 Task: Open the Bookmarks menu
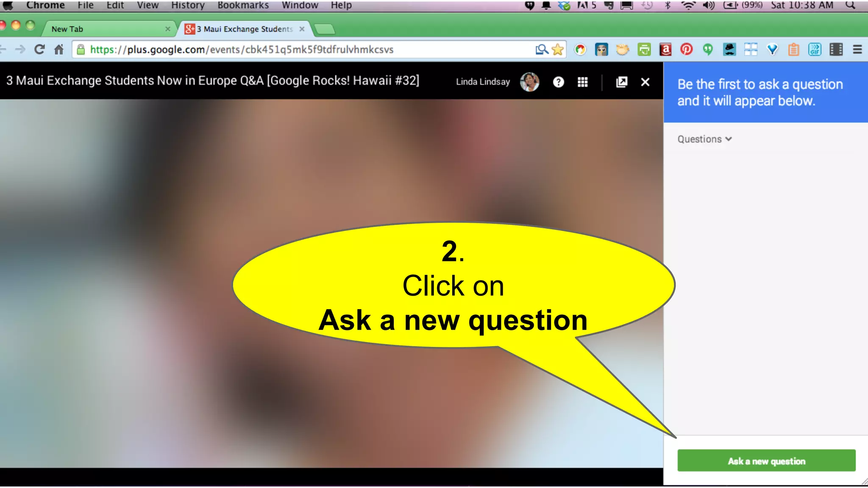(x=243, y=5)
